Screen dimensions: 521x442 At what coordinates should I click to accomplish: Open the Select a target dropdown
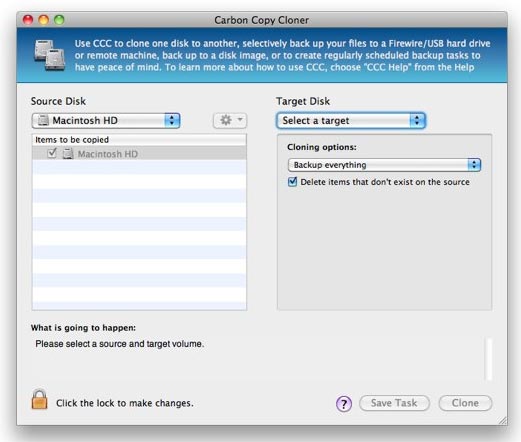[x=351, y=121]
